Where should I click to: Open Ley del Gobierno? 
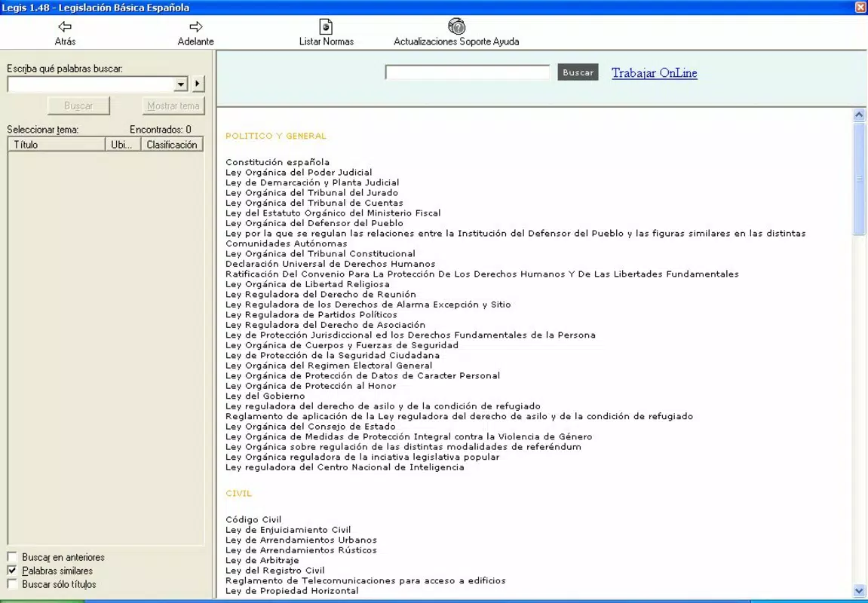click(265, 396)
